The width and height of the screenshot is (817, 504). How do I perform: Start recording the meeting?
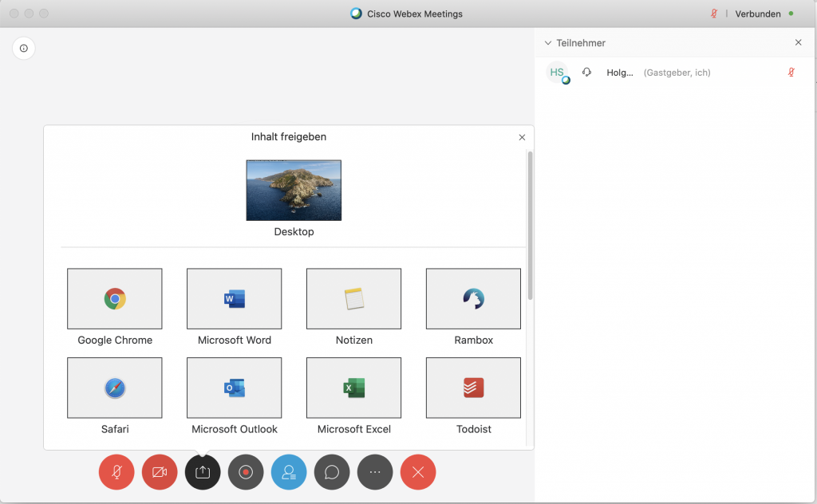(x=246, y=472)
